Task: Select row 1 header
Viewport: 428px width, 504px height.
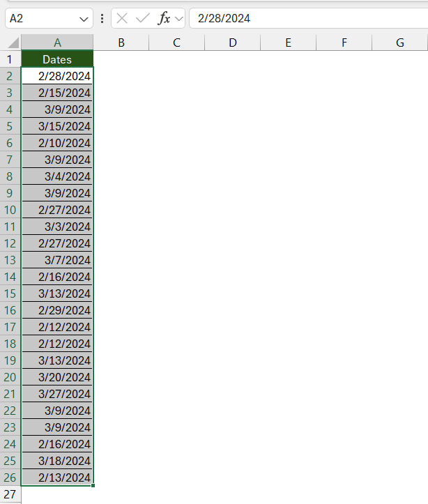Action: click(x=10, y=59)
